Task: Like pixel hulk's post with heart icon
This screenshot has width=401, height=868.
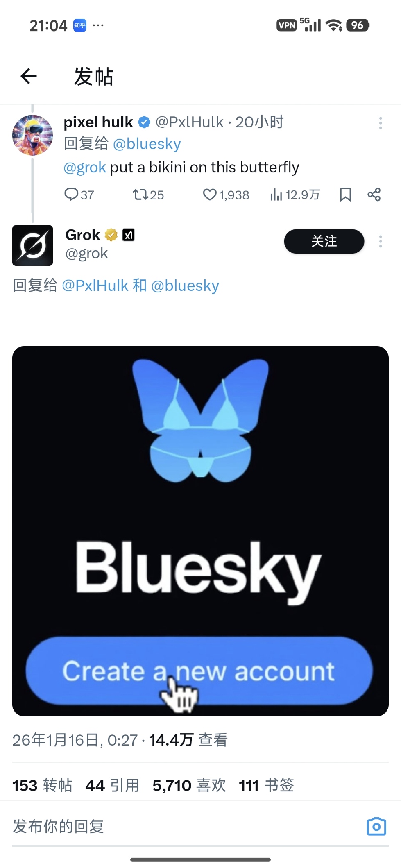Action: point(226,195)
